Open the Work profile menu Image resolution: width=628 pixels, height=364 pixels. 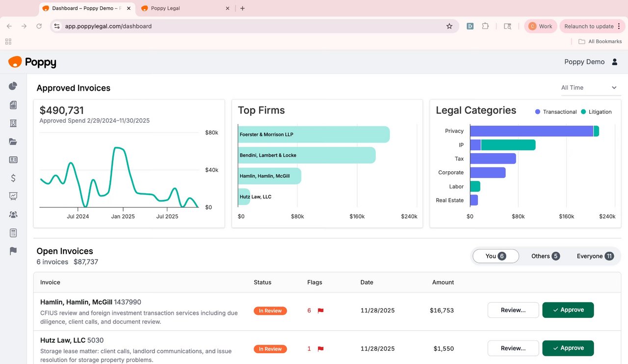[x=541, y=26]
